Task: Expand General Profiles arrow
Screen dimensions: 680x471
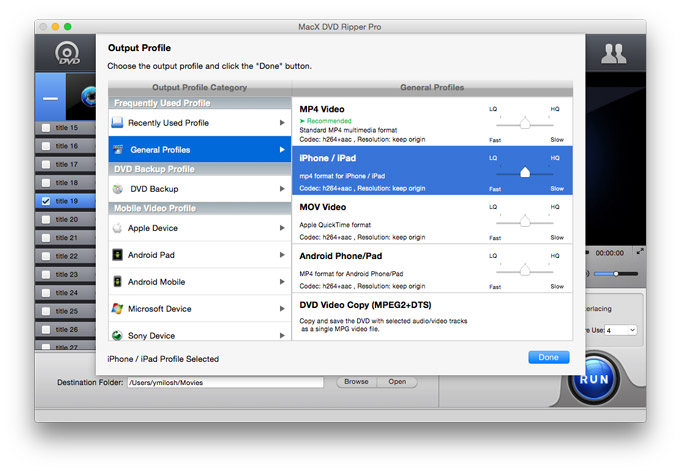Action: 282,150
